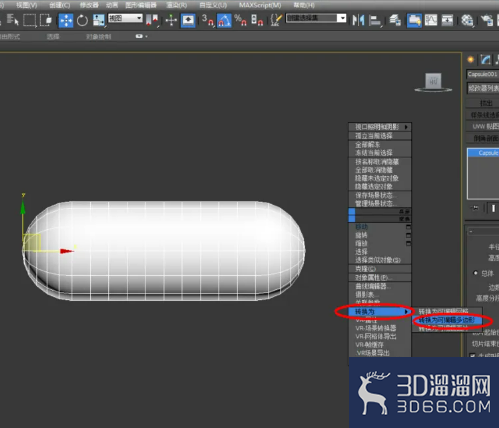Click the Capsule001 object name field

(483, 74)
